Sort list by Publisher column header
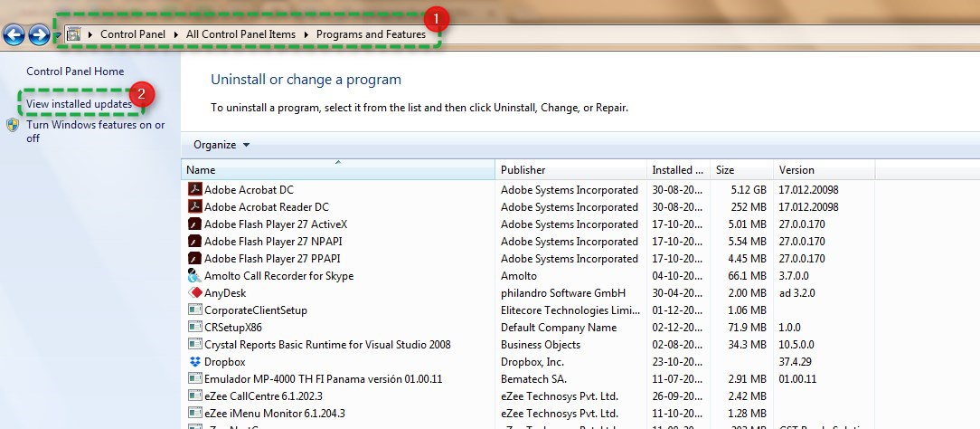Image resolution: width=980 pixels, height=429 pixels. pos(571,169)
